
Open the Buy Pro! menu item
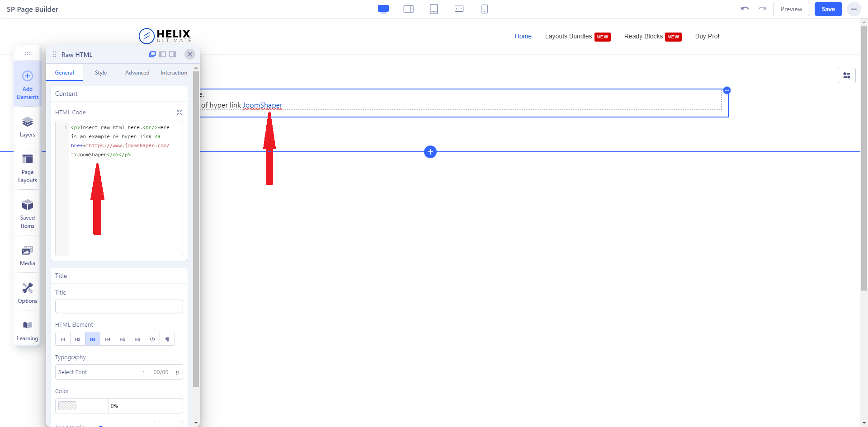point(707,36)
